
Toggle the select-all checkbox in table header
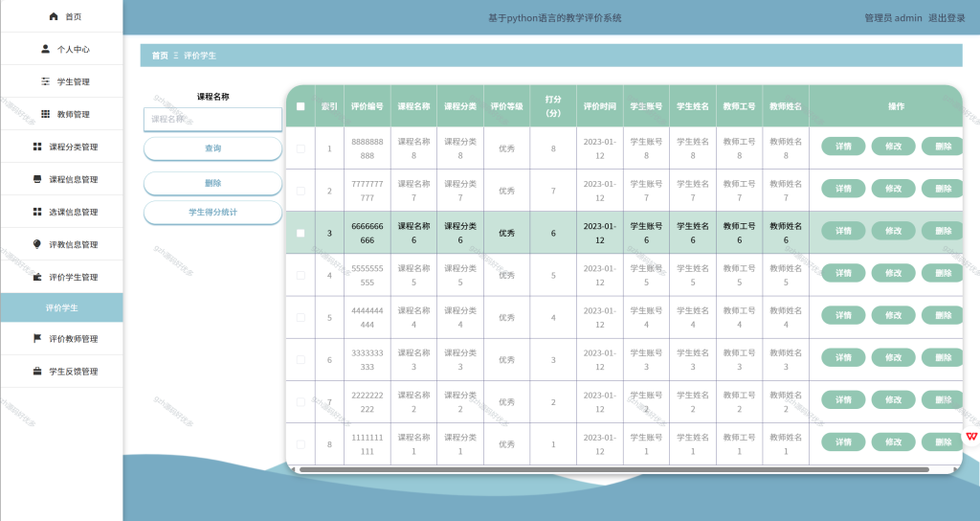(x=301, y=106)
